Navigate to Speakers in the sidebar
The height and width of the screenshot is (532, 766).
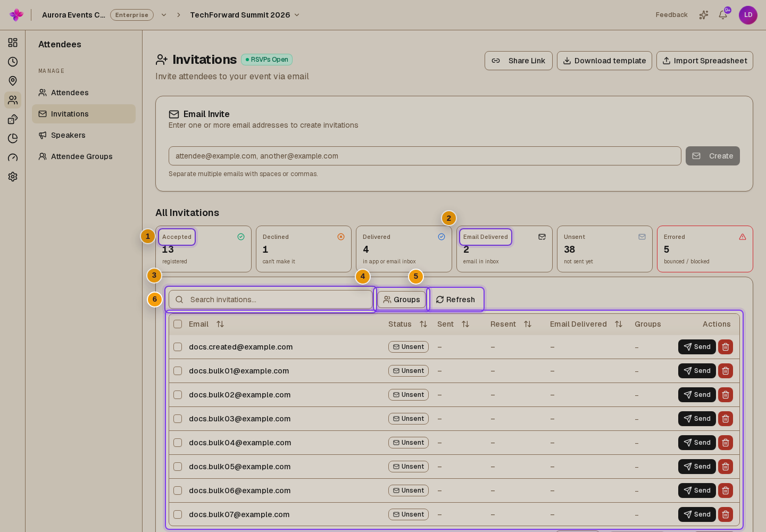pyautogui.click(x=84, y=135)
